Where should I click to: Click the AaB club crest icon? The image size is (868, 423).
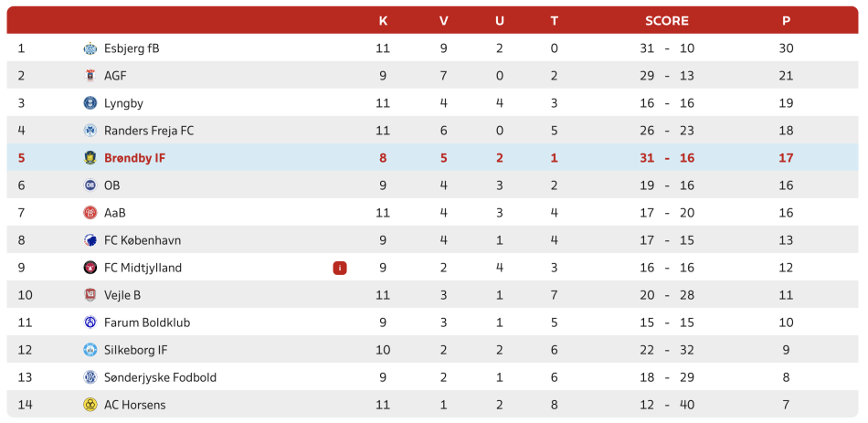click(x=90, y=213)
